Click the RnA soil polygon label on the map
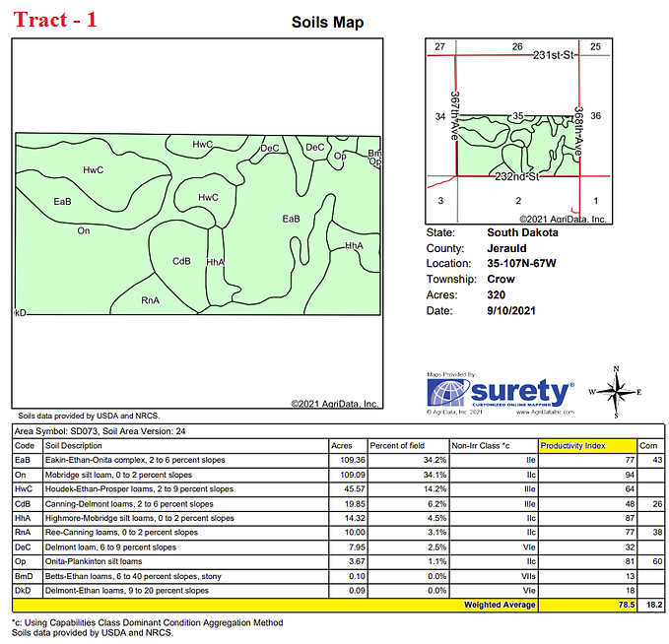 coord(150,300)
